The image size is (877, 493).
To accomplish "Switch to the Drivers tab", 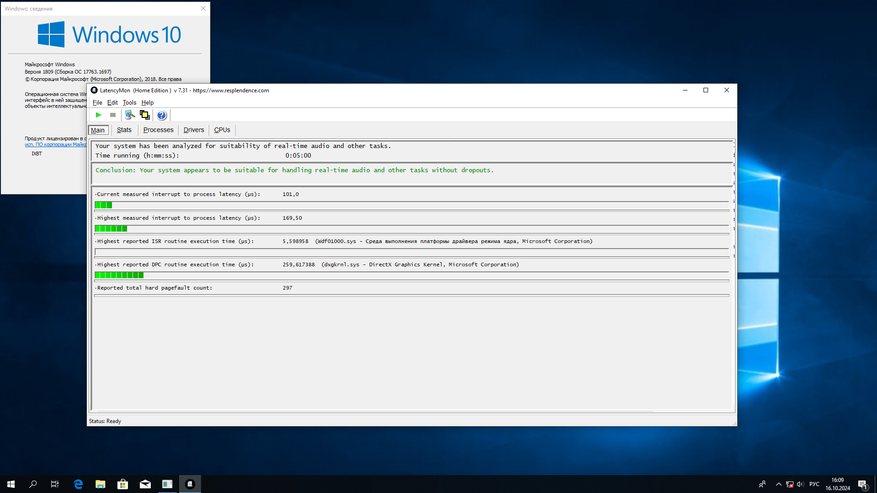I will click(x=193, y=130).
